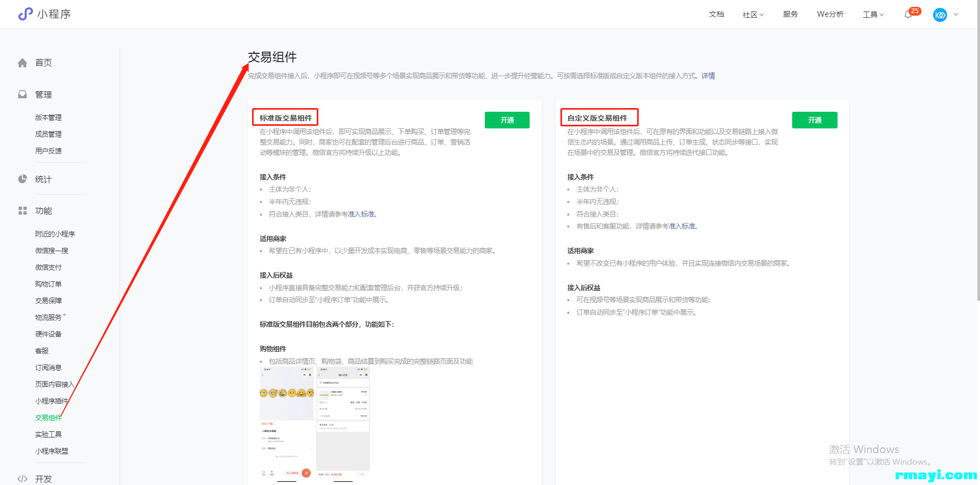Click the 功能 grid icon

(x=22, y=211)
